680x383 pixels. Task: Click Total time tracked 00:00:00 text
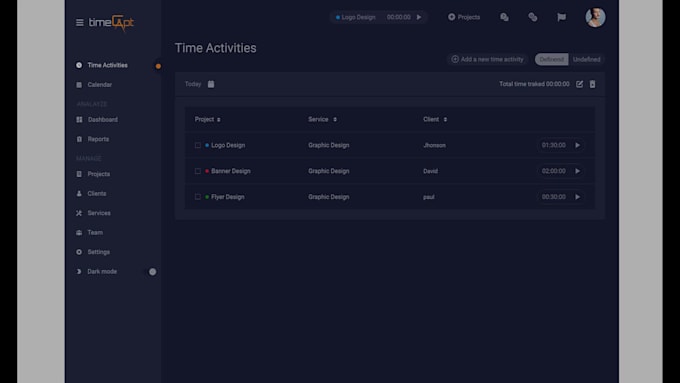pos(534,84)
